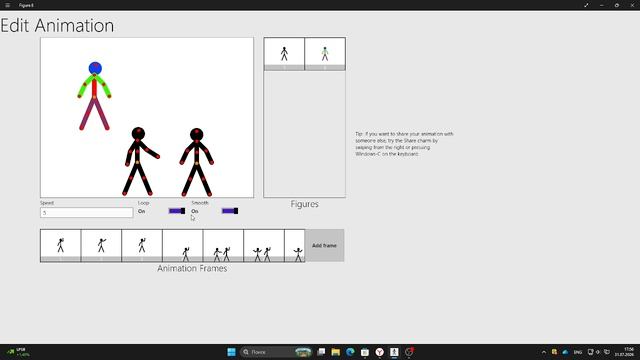Select the fifth animation frame with two figures
640x360 pixels.
pyautogui.click(x=223, y=246)
